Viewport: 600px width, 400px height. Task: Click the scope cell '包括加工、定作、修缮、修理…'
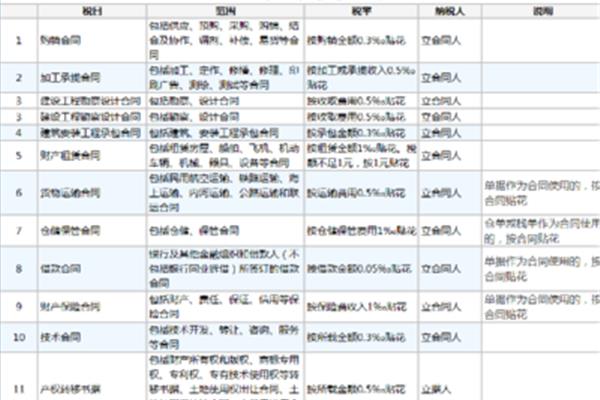[x=224, y=78]
